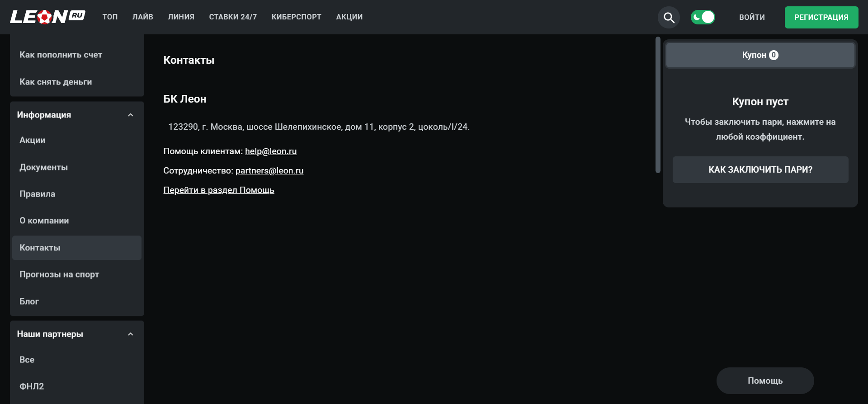
Task: Open Как пополнить счет in sidebar
Action: (x=77, y=55)
